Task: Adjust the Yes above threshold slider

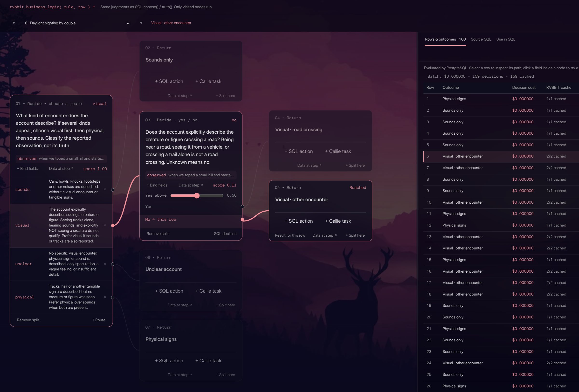Action: (x=197, y=195)
